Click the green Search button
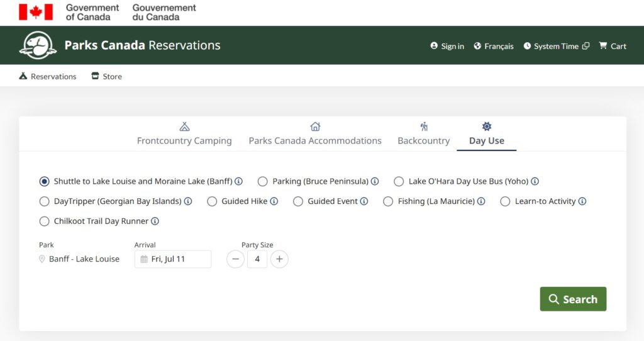The width and height of the screenshot is (644, 341). (x=573, y=299)
